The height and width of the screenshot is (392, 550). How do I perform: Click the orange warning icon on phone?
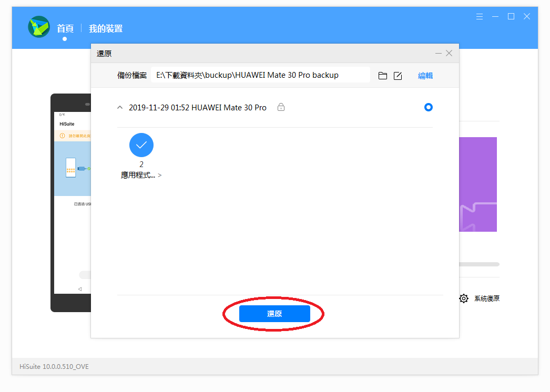coord(62,136)
